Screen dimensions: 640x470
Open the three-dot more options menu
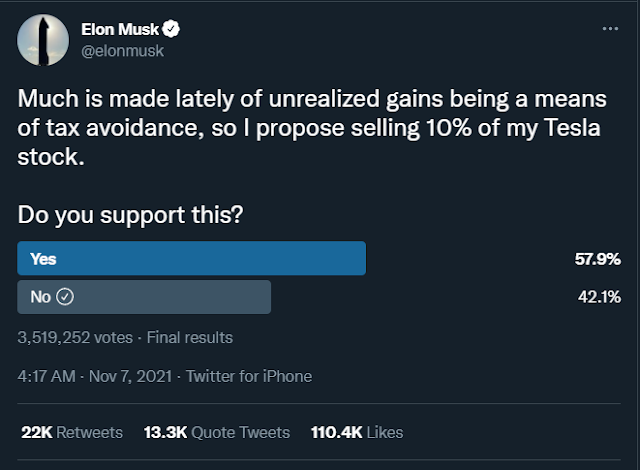coord(610,29)
